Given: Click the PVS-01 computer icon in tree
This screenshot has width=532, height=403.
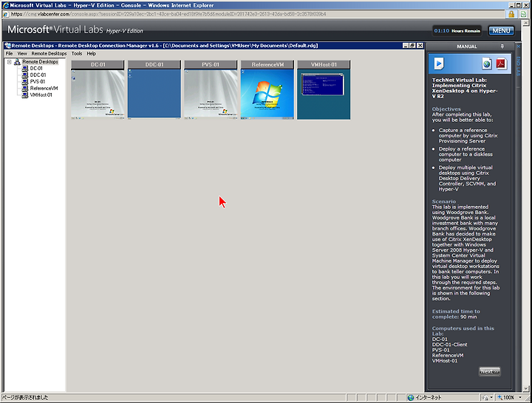Looking at the screenshot, I should [x=25, y=82].
